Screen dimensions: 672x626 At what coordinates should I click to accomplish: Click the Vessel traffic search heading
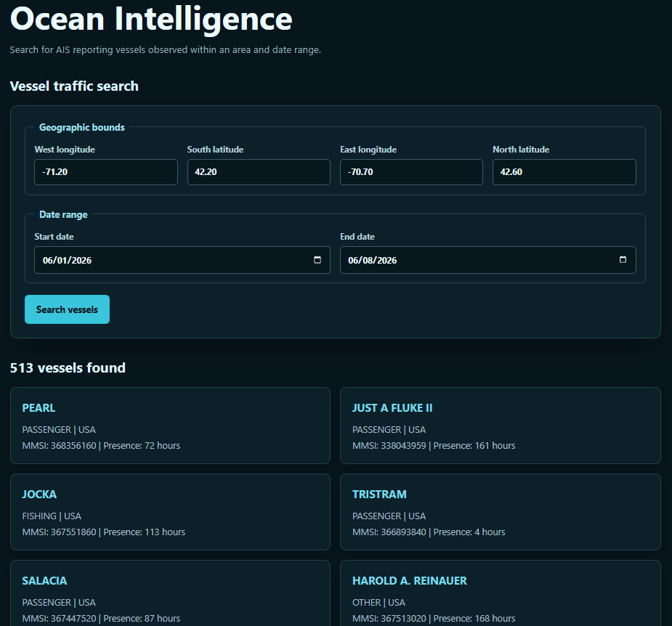(74, 86)
